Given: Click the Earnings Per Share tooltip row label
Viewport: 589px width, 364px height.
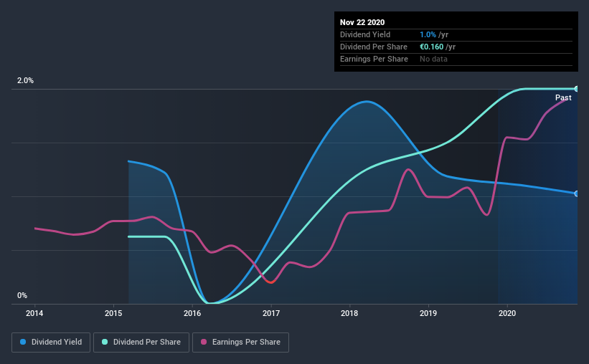Looking at the screenshot, I should point(374,59).
